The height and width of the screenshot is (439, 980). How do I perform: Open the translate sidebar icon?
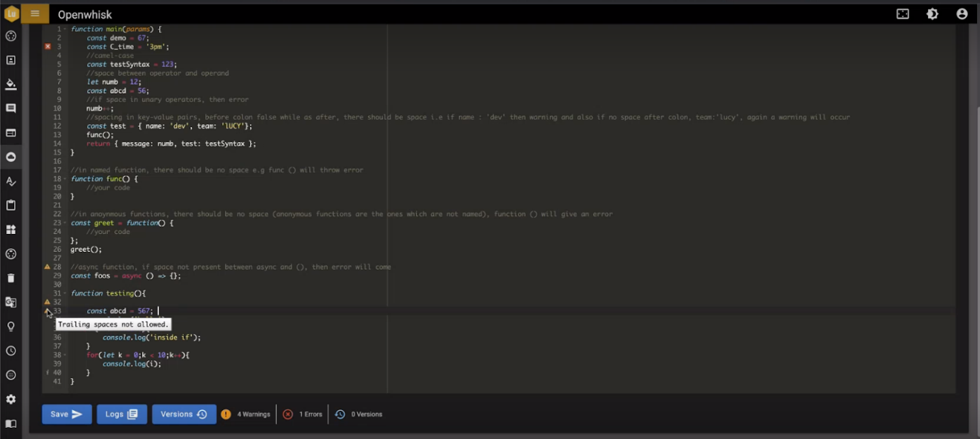point(11,302)
